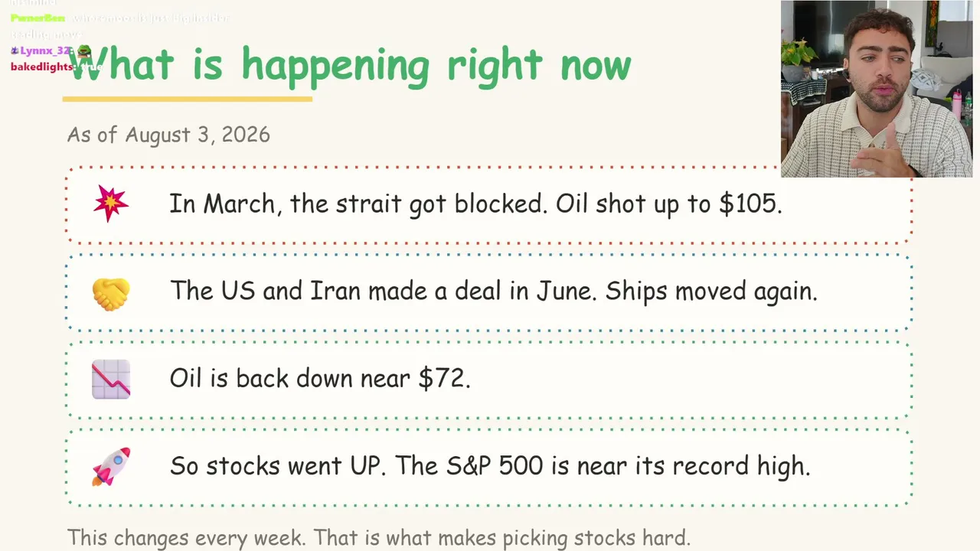Screen dimensions: 980x551
Task: Click the badge beside Lynnx_32 username
Action: (14, 51)
